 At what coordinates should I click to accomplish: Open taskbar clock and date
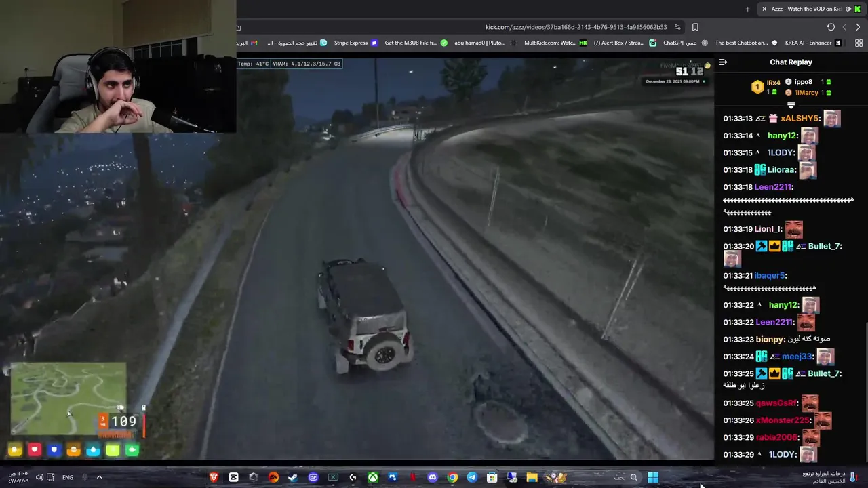pos(18,477)
